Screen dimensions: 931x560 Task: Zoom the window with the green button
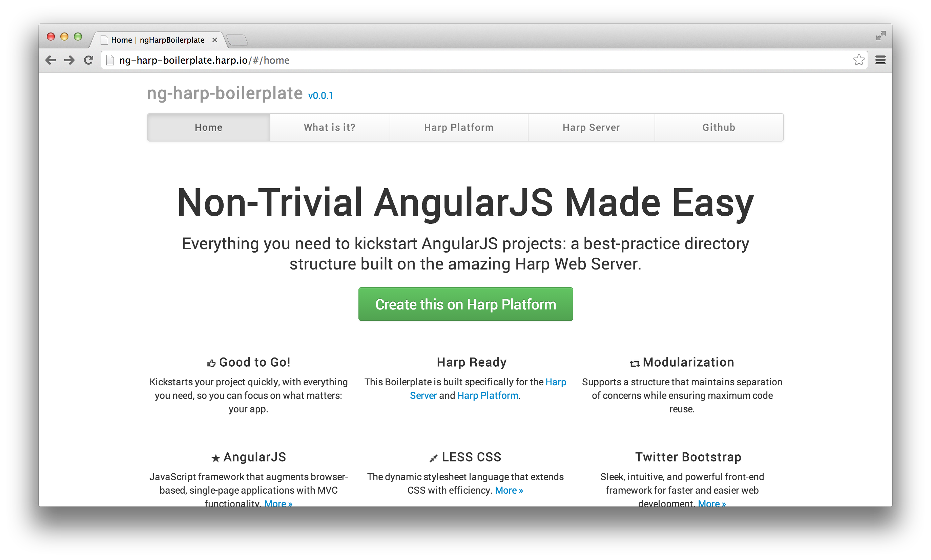(78, 36)
